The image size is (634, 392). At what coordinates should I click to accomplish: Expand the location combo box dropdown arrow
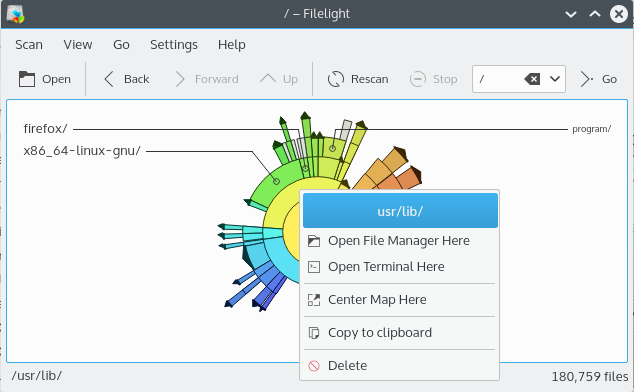(x=555, y=79)
